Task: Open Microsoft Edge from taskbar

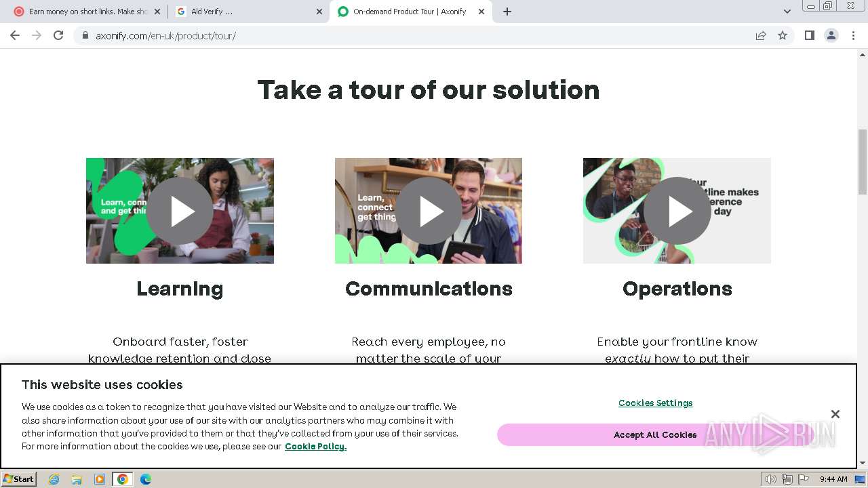Action: point(146,479)
